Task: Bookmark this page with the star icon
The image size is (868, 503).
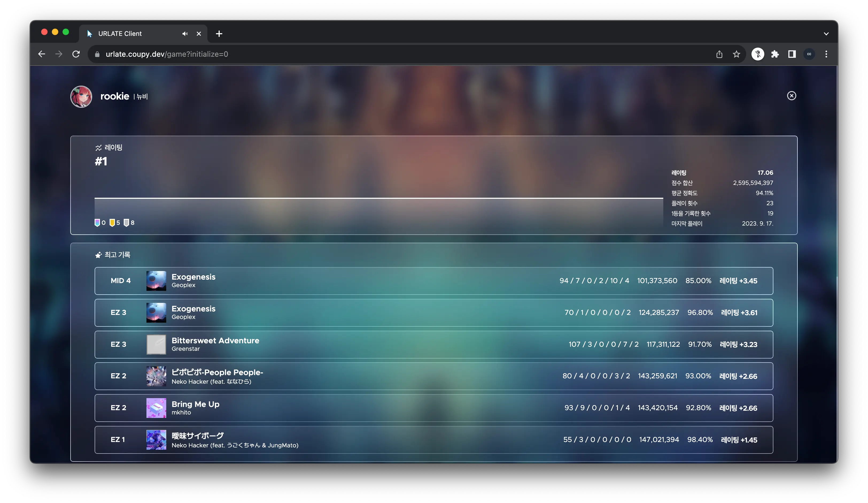Action: click(736, 54)
